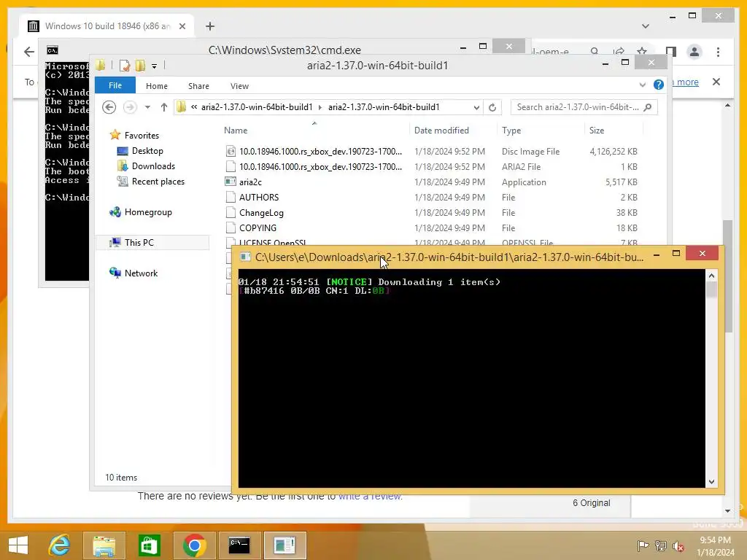The image size is (747, 560).
Task: Click the aria2c console scroll down arrow
Action: (x=711, y=482)
